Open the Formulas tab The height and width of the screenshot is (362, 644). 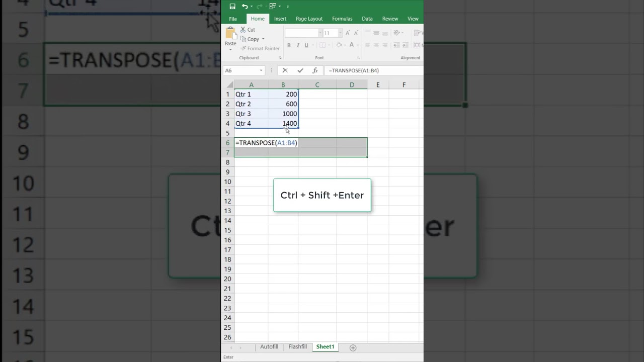(342, 19)
